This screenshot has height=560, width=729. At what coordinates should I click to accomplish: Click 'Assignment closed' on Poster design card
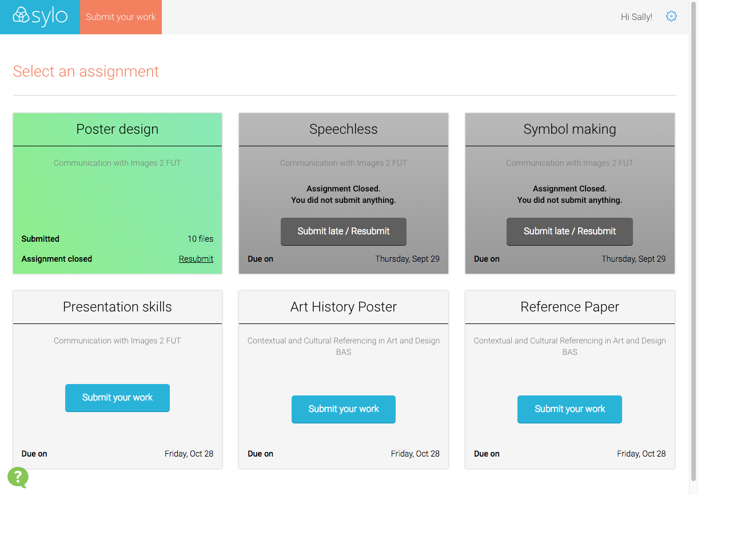click(57, 259)
